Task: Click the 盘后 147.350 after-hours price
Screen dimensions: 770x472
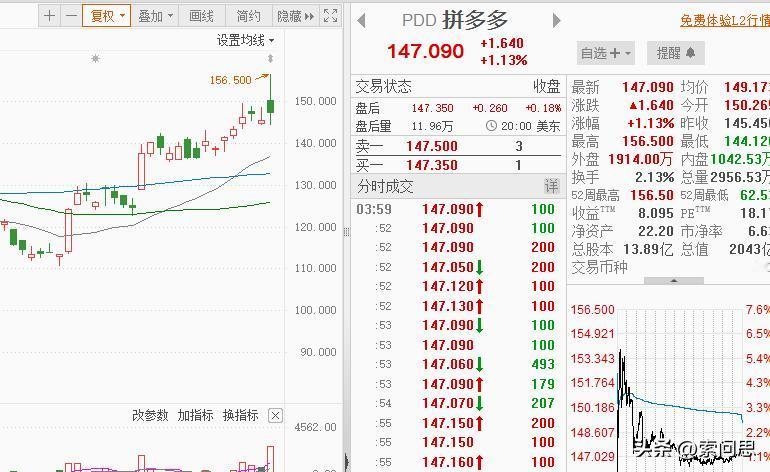Action: click(432, 108)
